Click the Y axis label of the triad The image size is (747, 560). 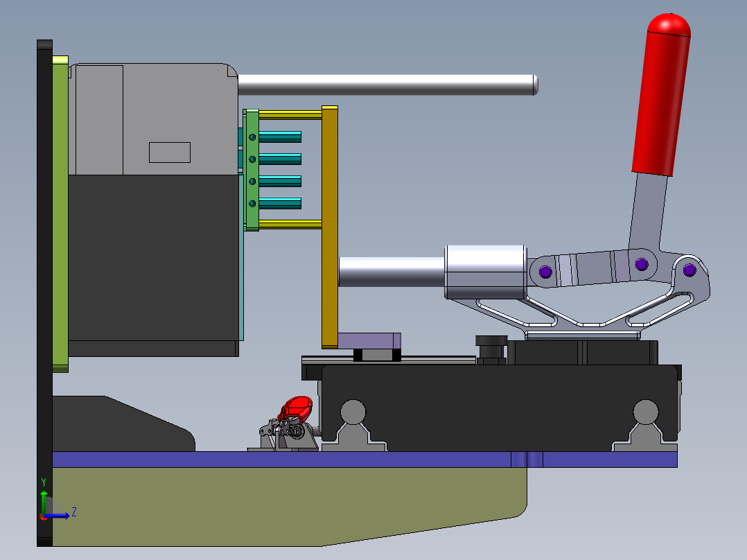pyautogui.click(x=44, y=482)
